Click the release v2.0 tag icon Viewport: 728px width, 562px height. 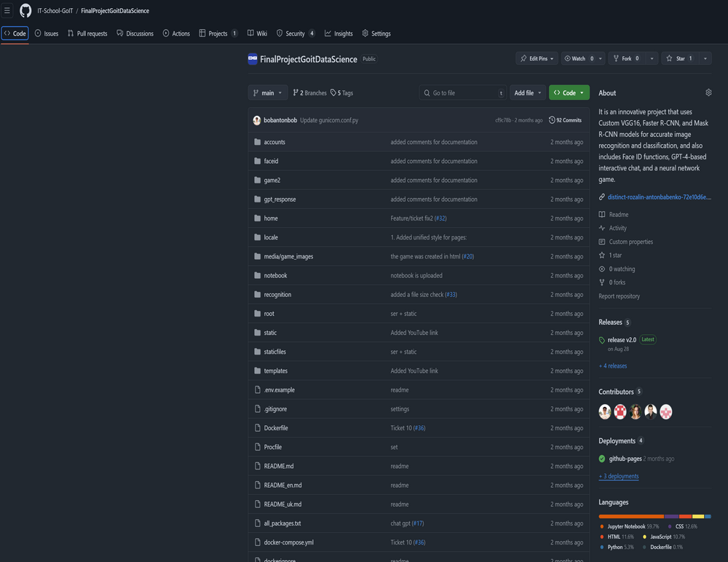pyautogui.click(x=602, y=340)
